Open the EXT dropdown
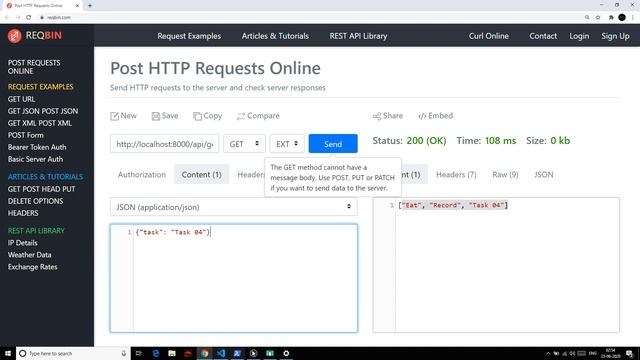 pos(287,144)
